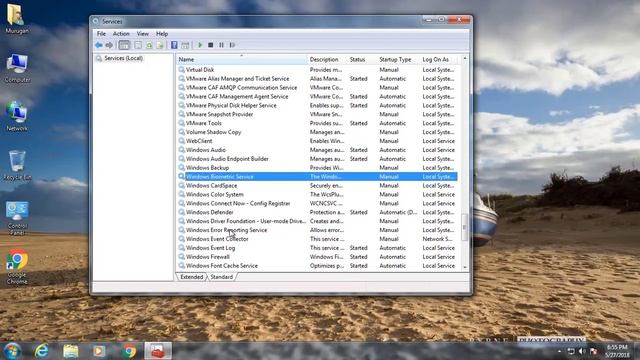
Task: Select Windows Driver Foundation - User-mode Driver row
Action: [317, 221]
